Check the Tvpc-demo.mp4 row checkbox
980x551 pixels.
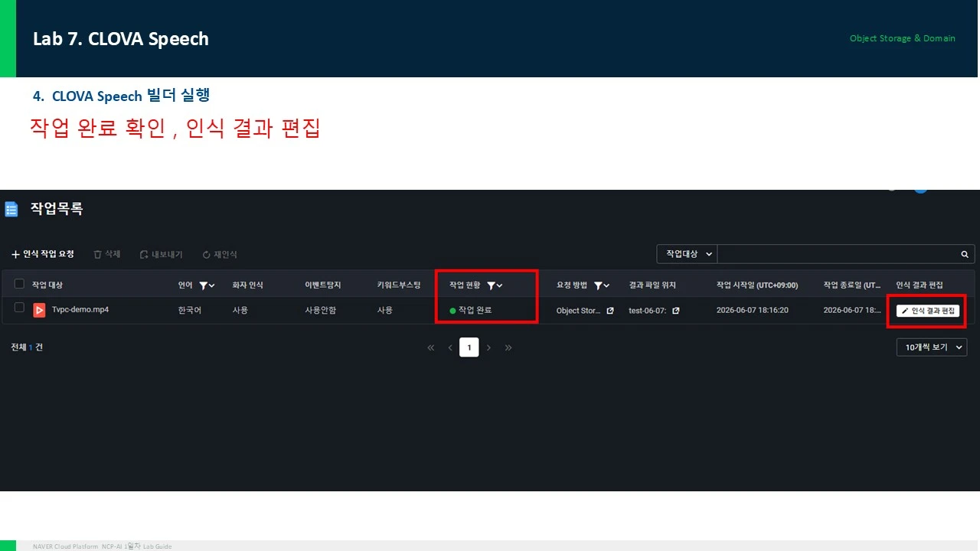click(19, 308)
